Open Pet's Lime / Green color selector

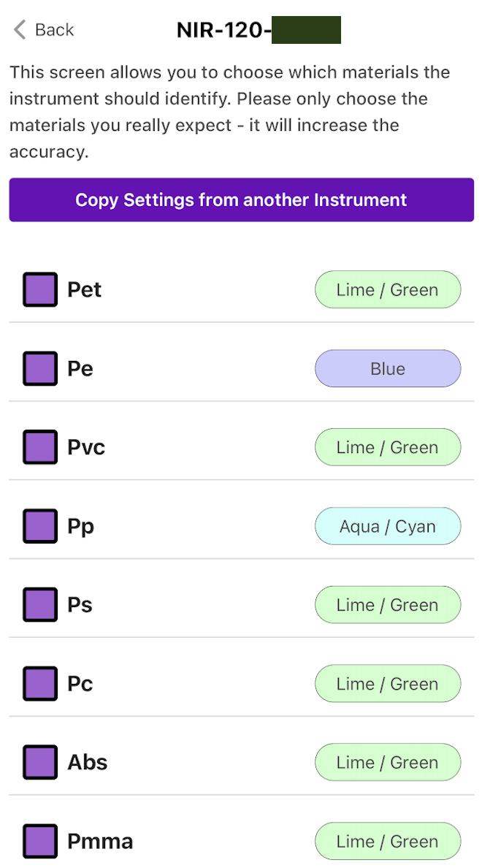388,290
